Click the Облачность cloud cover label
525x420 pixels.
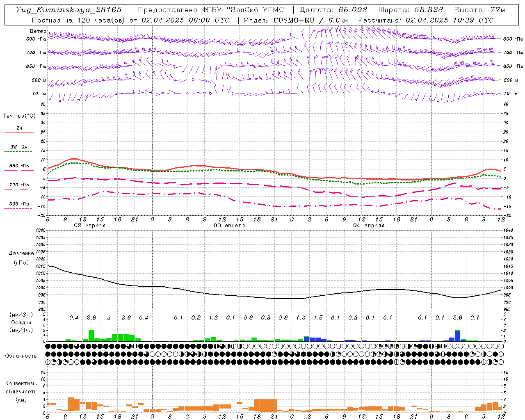(21, 356)
